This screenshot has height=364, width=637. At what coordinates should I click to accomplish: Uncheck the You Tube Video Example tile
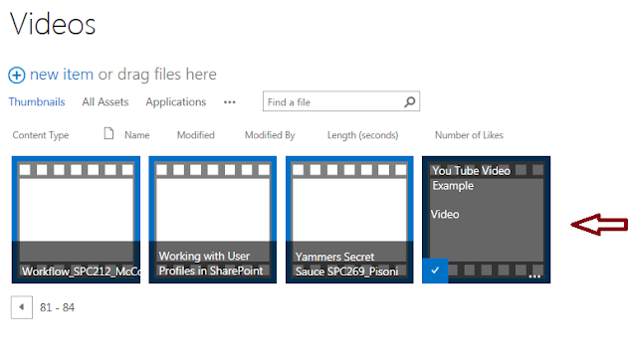(435, 271)
